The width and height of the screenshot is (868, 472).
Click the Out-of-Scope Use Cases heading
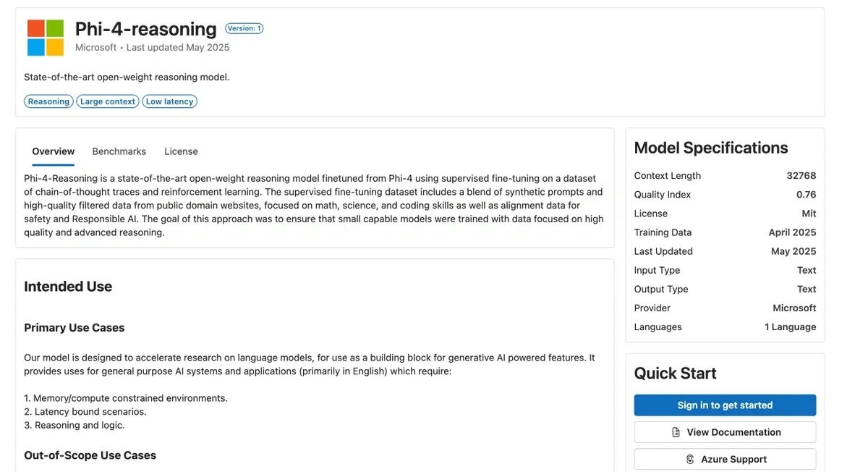(90, 455)
